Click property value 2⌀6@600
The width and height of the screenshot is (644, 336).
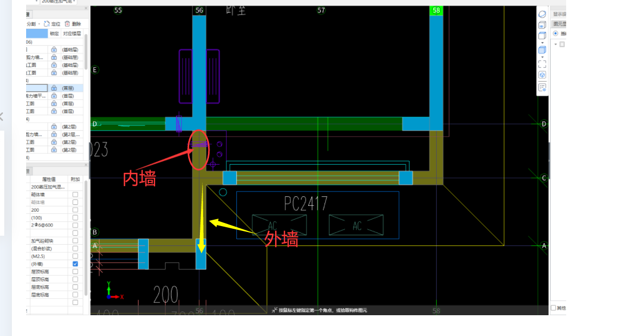click(x=49, y=225)
